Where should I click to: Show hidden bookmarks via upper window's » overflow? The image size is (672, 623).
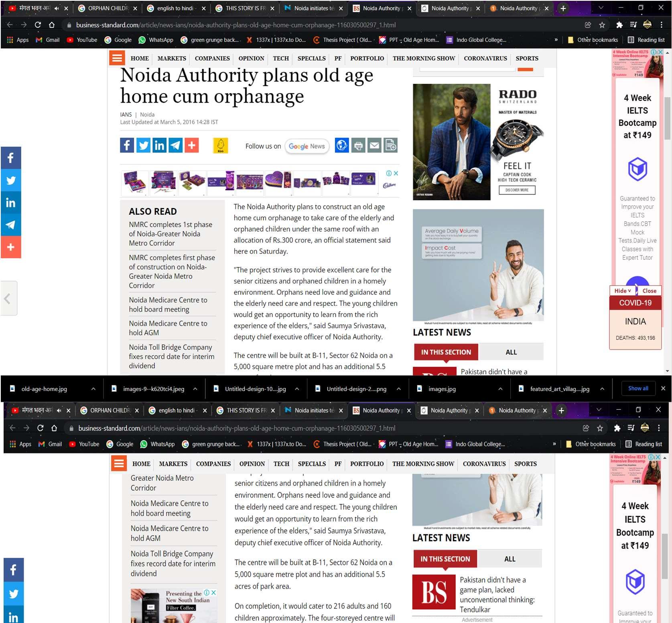pos(556,40)
